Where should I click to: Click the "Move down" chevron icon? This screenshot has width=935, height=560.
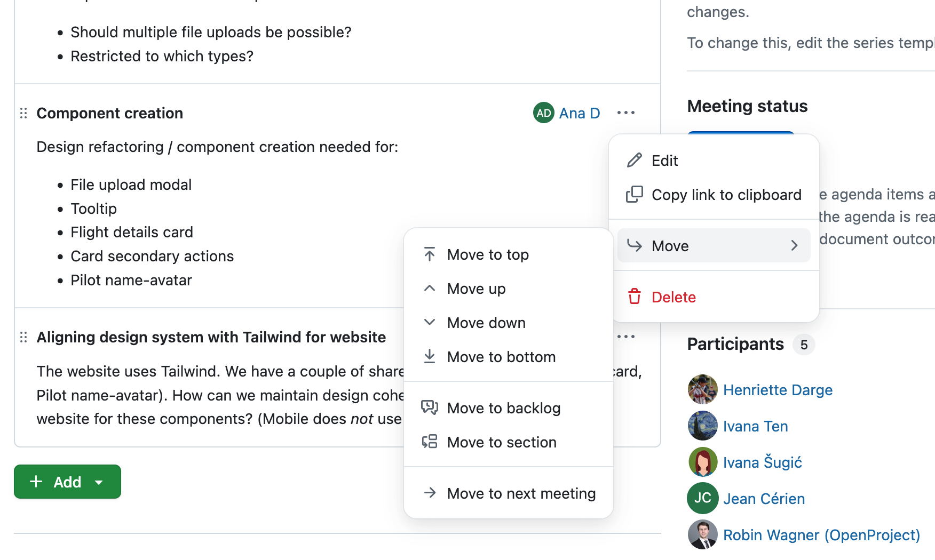(430, 322)
